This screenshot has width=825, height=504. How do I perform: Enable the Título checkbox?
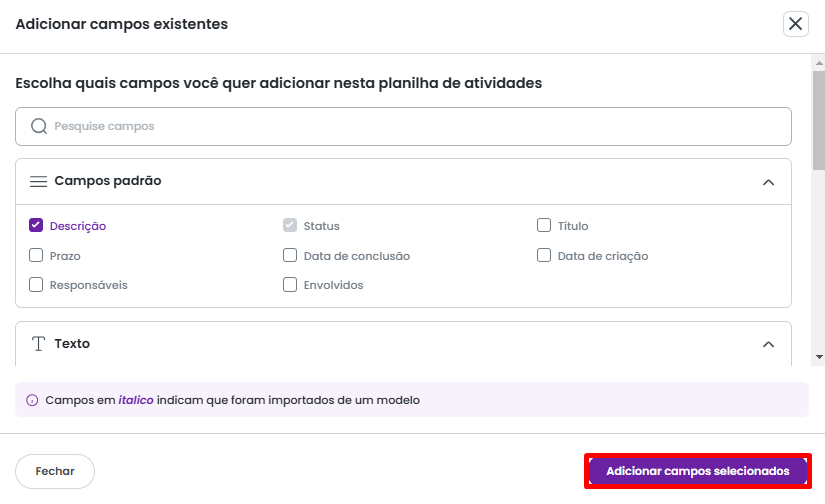544,226
